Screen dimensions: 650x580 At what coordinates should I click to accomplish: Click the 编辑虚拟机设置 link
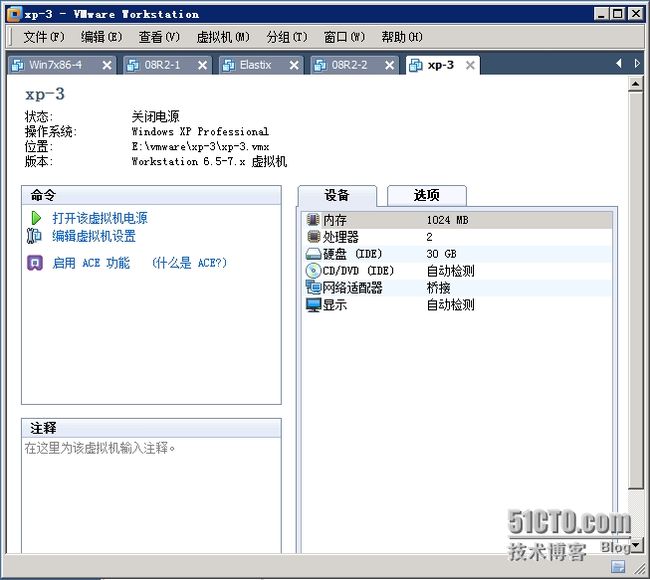[94, 236]
